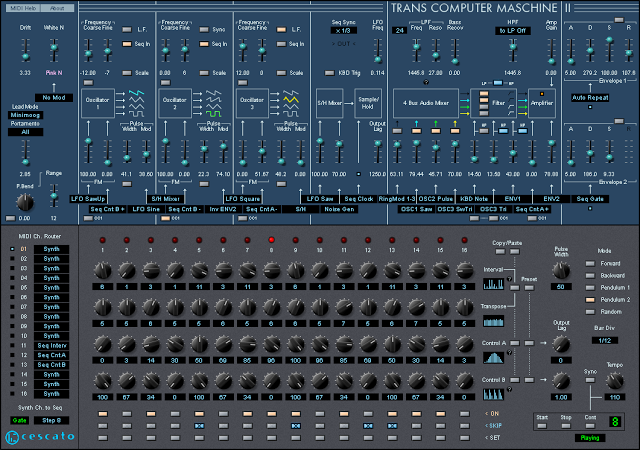The image size is (640, 450).
Task: Toggle blue SKIP marker on step 9
Action: 296,426
